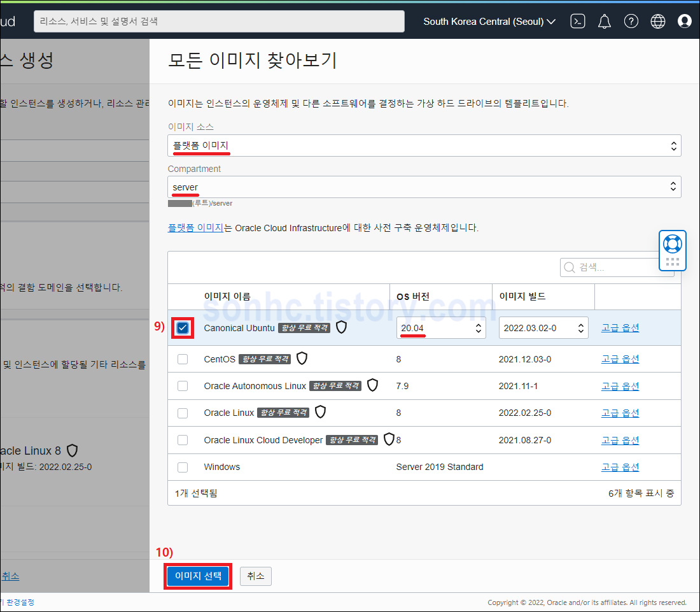Screen dimensions: 700x612
Task: Click the shield icon beside Canonical Ubuntu
Action: click(342, 327)
